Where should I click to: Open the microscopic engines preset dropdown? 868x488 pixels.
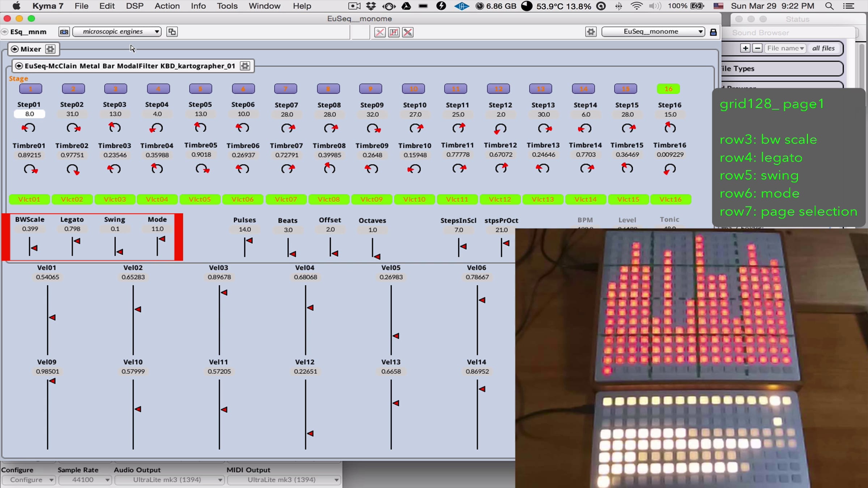pos(117,32)
